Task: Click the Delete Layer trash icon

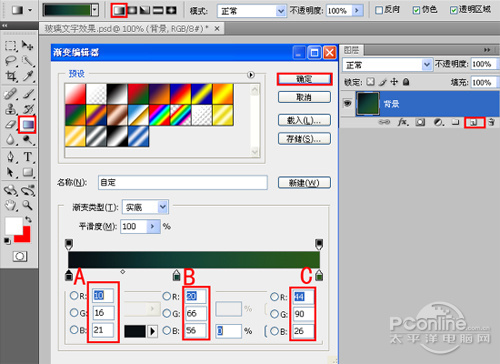Action: coord(491,122)
